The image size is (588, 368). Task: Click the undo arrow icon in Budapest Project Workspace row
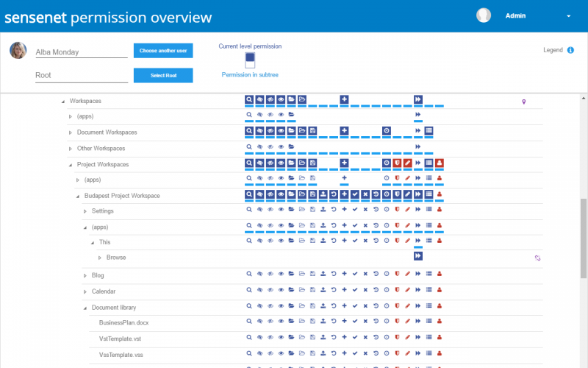click(x=334, y=194)
